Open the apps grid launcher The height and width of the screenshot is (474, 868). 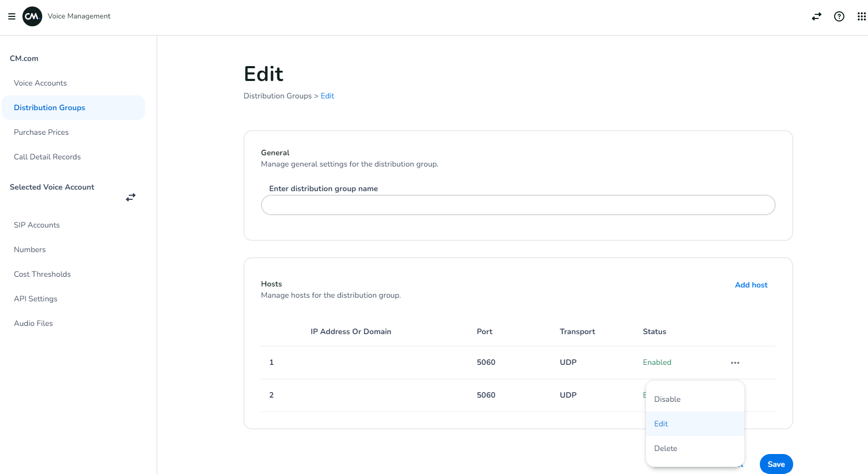tap(861, 16)
